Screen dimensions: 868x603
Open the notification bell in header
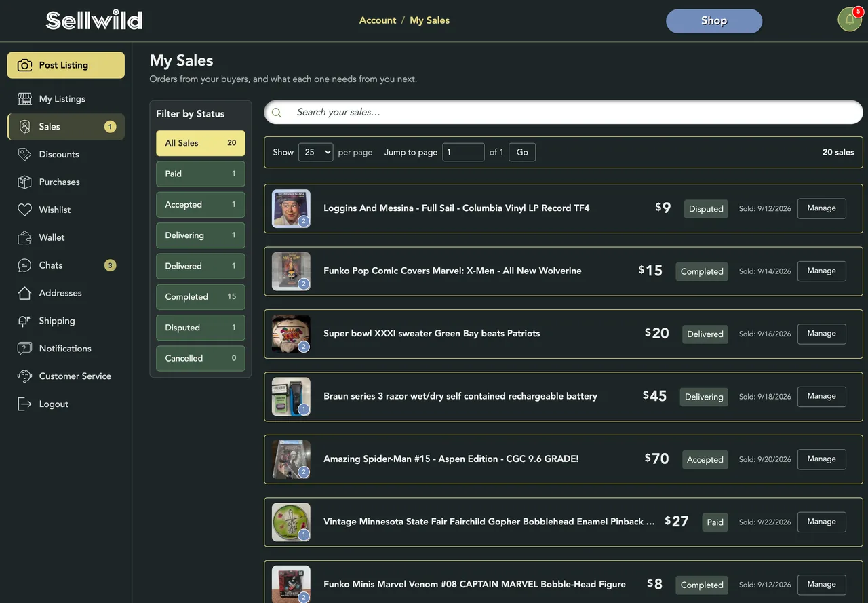coord(850,20)
